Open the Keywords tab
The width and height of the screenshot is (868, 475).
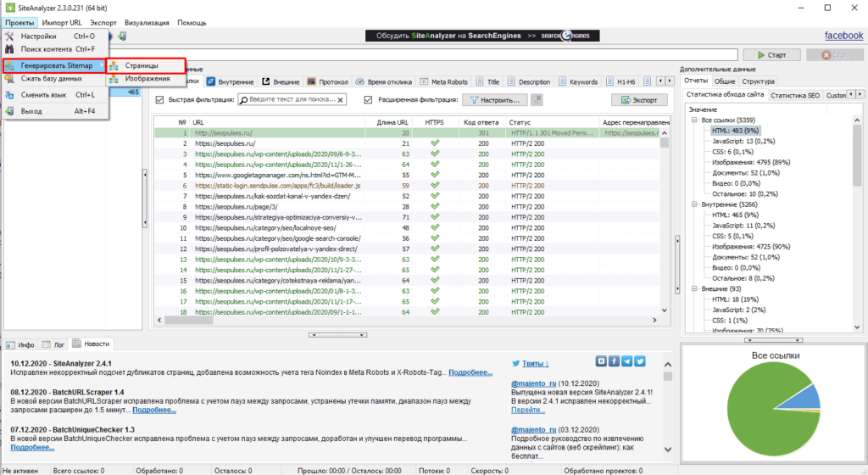578,81
